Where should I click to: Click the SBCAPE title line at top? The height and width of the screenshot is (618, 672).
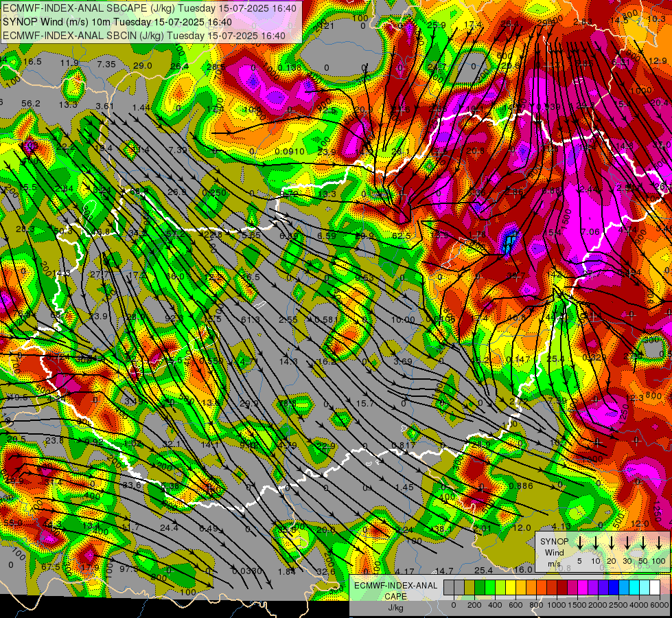150,8
